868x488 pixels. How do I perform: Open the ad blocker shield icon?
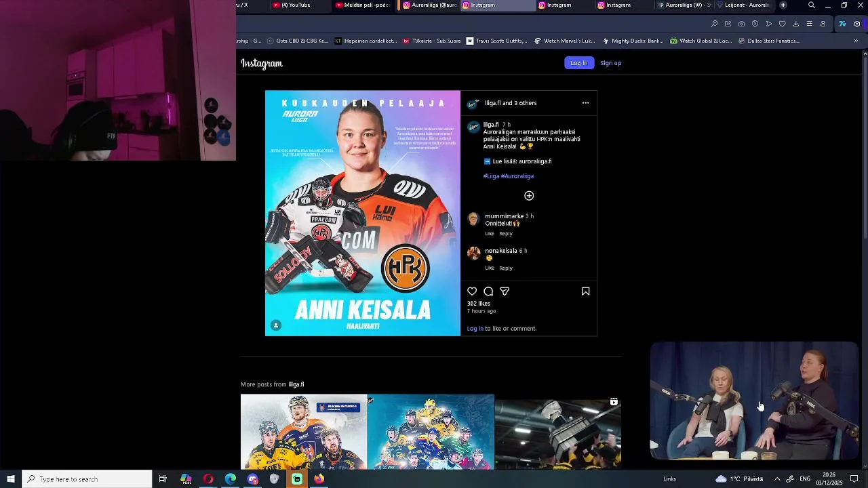(x=755, y=24)
